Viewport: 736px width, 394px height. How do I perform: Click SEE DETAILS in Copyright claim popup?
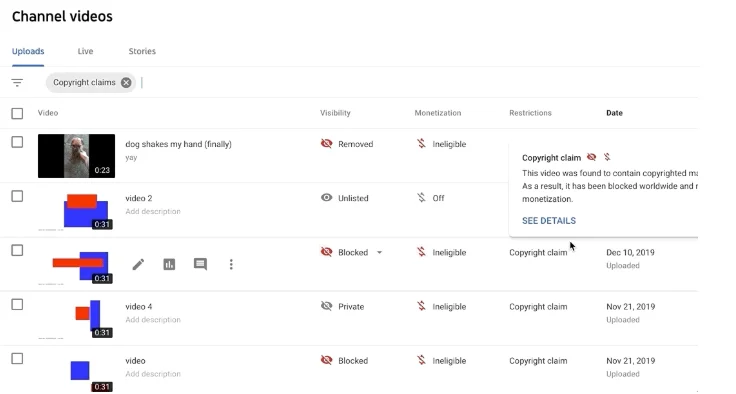[x=549, y=221]
